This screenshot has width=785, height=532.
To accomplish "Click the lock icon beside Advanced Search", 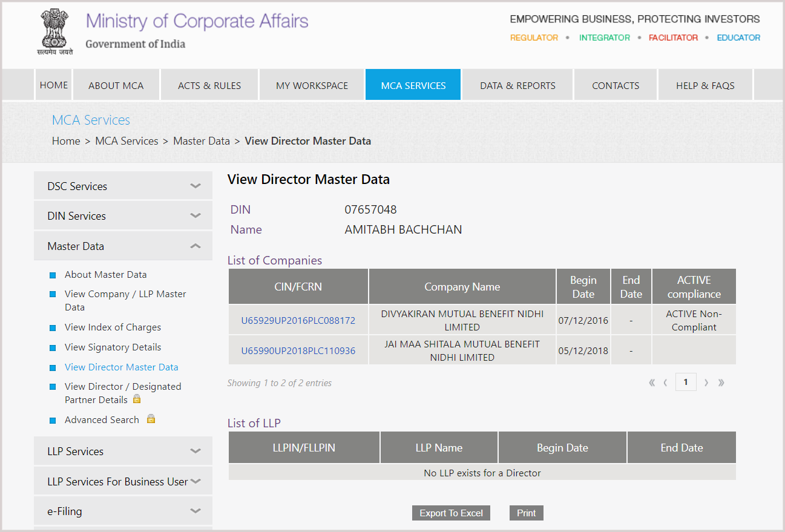I will click(151, 419).
